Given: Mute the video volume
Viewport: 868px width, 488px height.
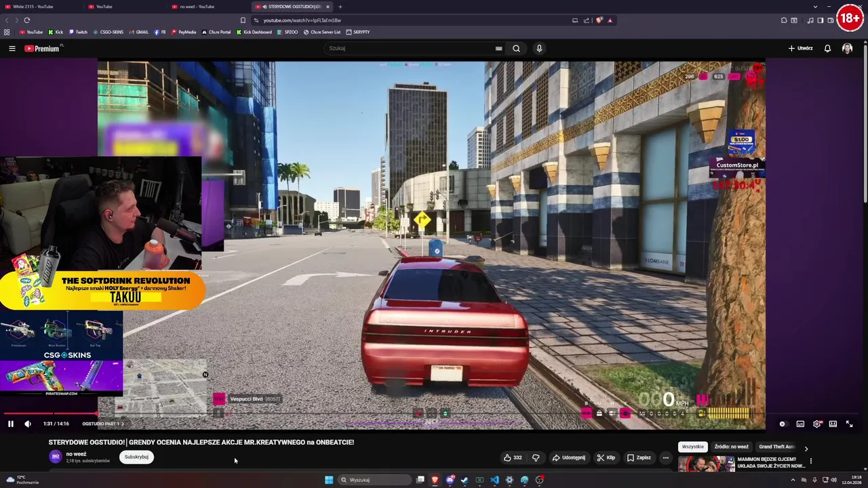Looking at the screenshot, I should [28, 424].
